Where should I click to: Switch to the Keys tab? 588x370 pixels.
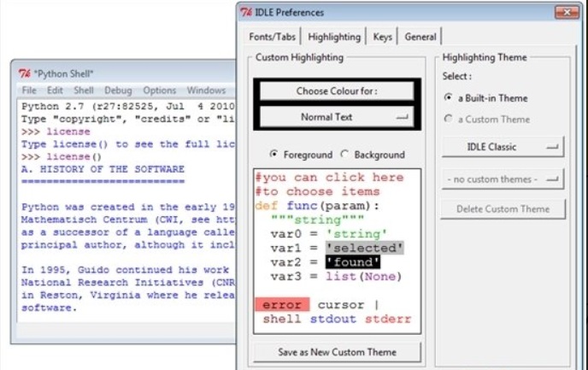point(382,37)
